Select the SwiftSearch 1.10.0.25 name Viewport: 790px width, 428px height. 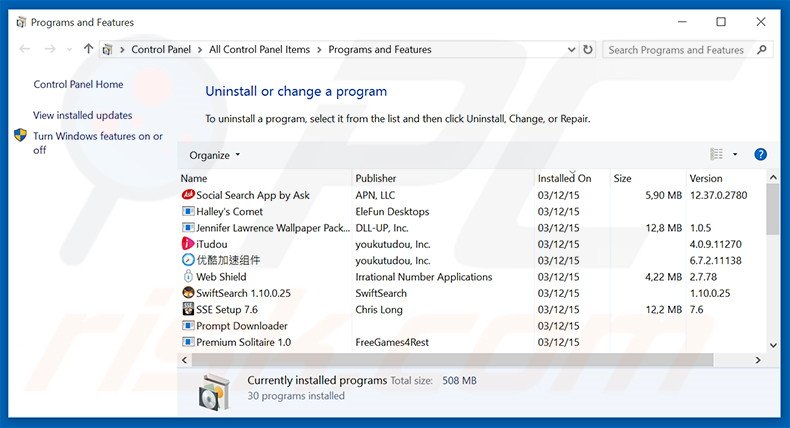tap(243, 293)
